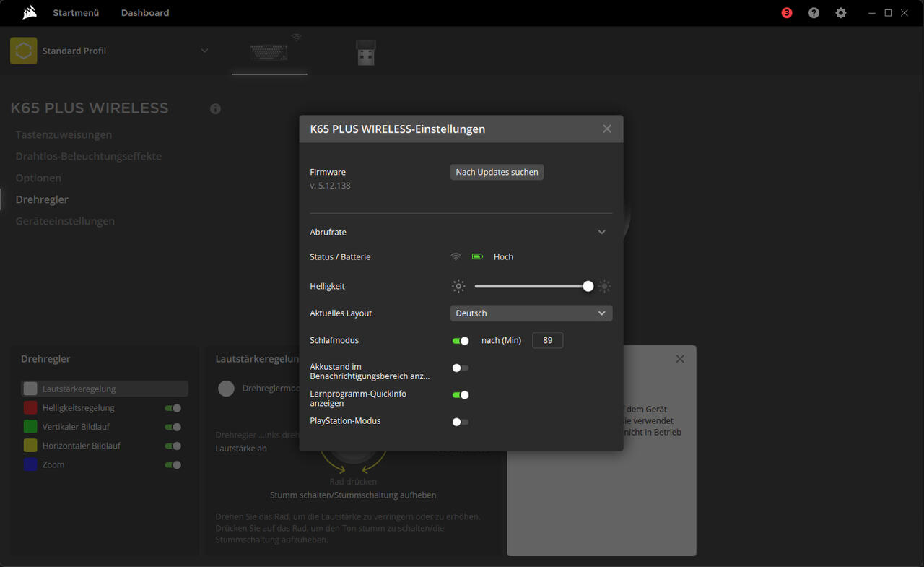The width and height of the screenshot is (924, 567).
Task: Select Optionen in the sidebar
Action: [38, 178]
